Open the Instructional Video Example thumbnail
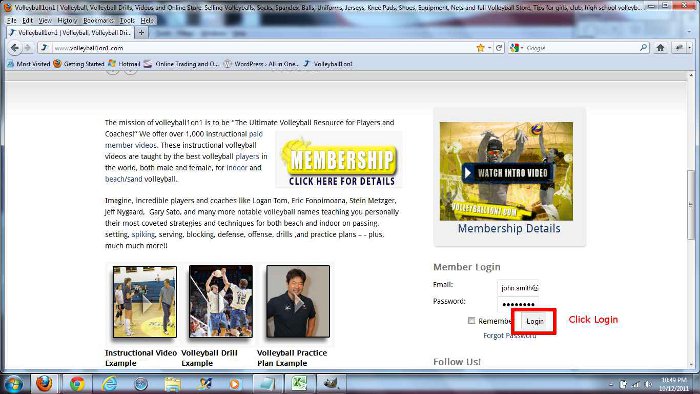700x394 pixels. point(145,302)
